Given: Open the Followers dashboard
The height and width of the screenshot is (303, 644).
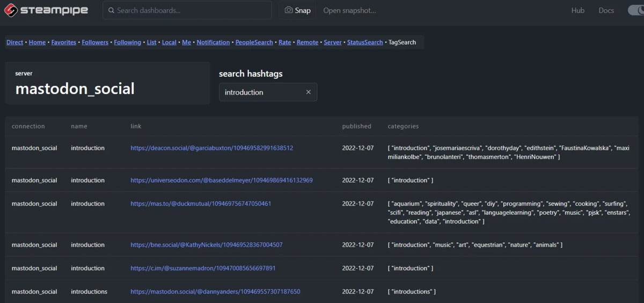Looking at the screenshot, I should pyautogui.click(x=95, y=42).
